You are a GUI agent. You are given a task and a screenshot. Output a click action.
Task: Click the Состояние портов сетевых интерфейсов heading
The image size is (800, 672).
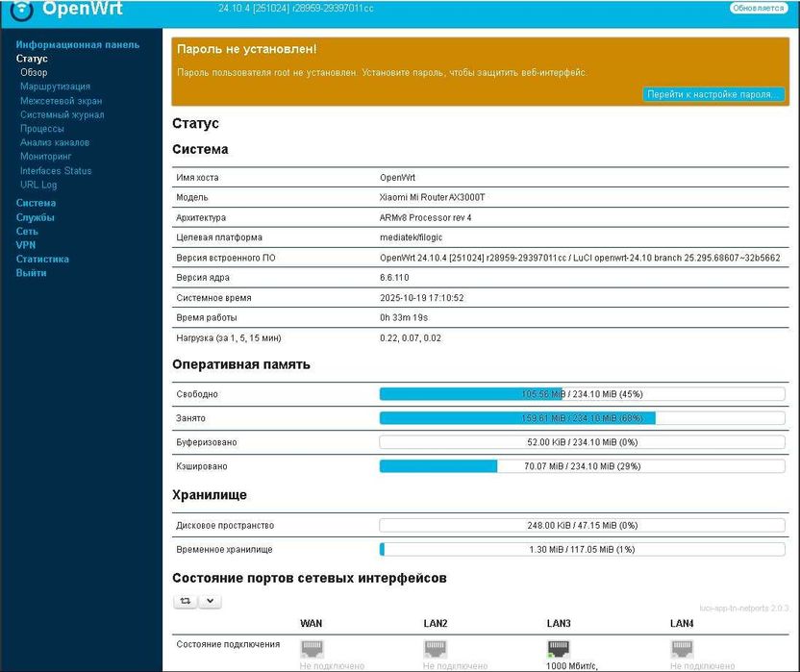[310, 578]
